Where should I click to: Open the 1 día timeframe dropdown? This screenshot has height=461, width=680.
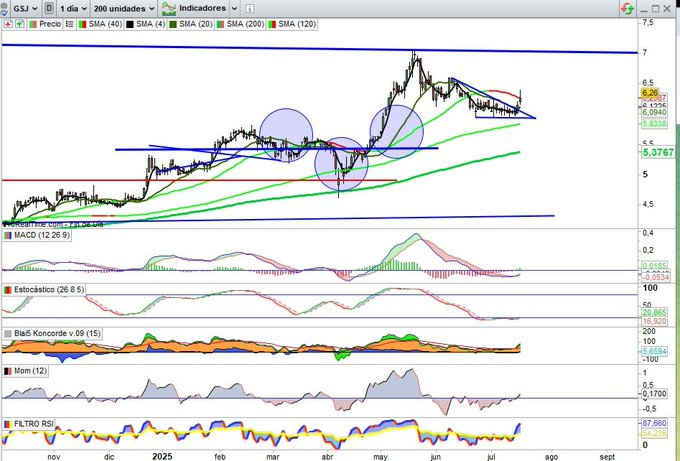tap(73, 8)
